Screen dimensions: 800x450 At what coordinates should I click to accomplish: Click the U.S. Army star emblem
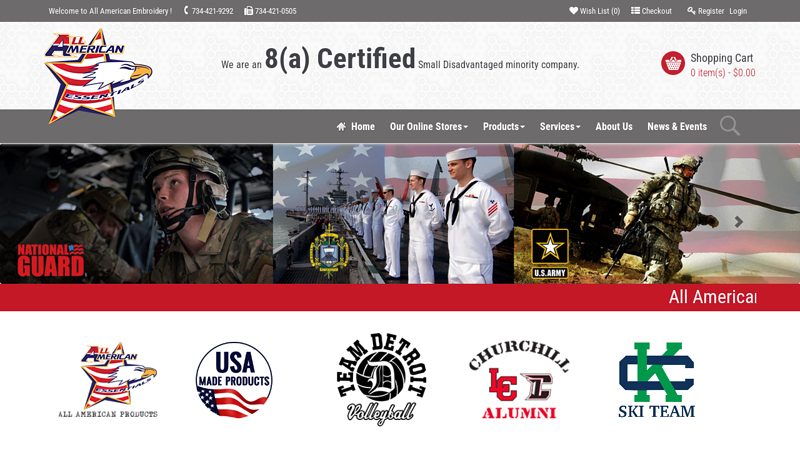point(550,253)
